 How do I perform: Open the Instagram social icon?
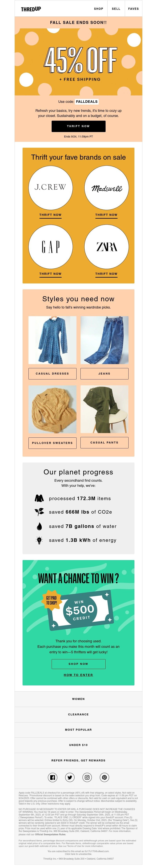click(87, 777)
